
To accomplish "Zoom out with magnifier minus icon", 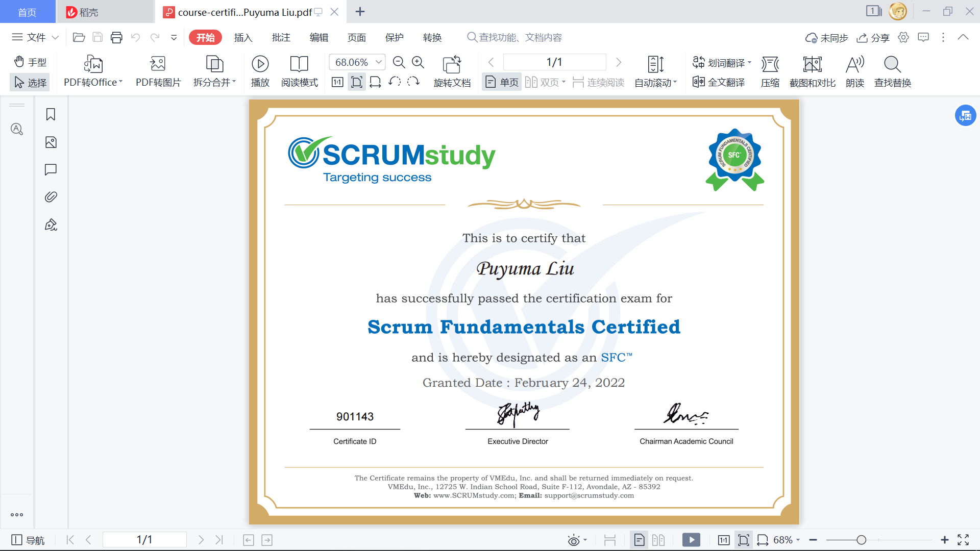I will 399,62.
